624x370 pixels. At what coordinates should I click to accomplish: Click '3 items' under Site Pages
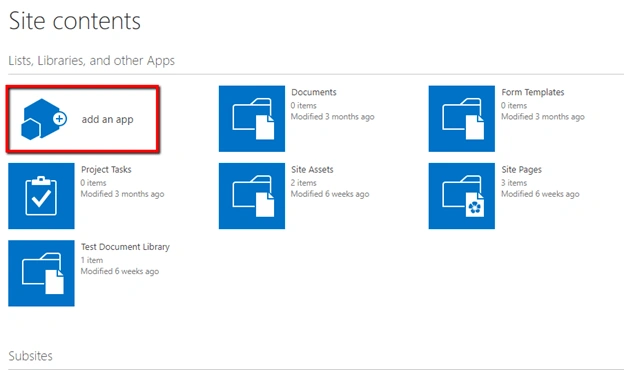(514, 183)
